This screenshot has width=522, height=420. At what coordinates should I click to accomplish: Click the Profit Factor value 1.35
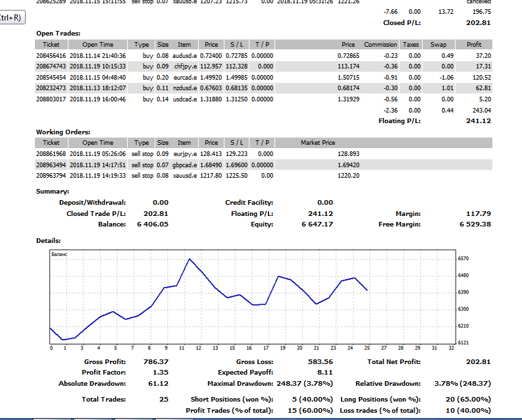[x=161, y=373]
